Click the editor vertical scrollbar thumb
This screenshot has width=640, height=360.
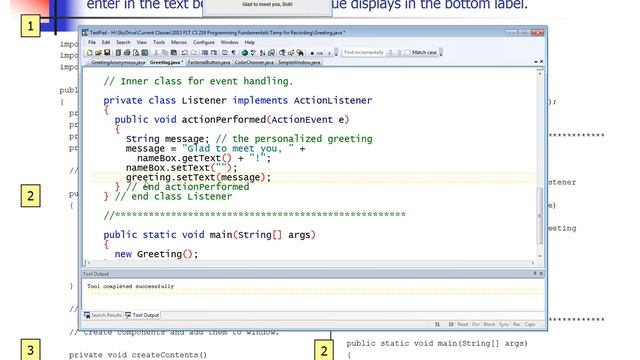tap(540, 216)
